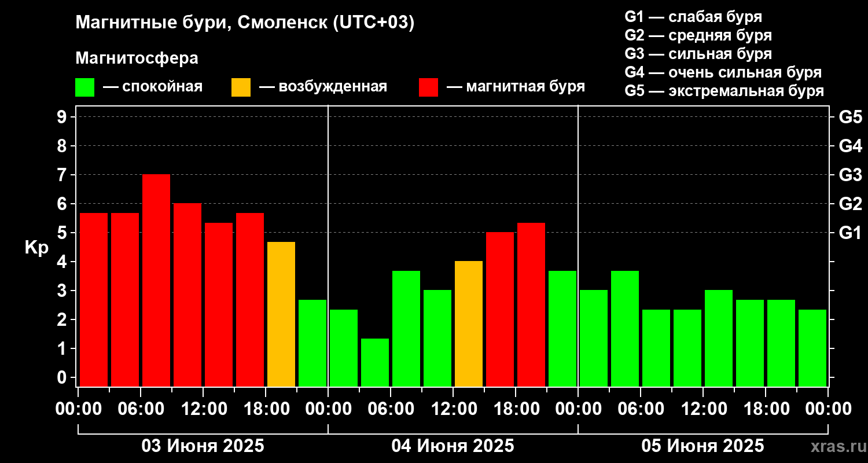This screenshot has width=868, height=463.
Task: Click the orange bar at 18:00 on 03 Июня
Action: pos(281,314)
